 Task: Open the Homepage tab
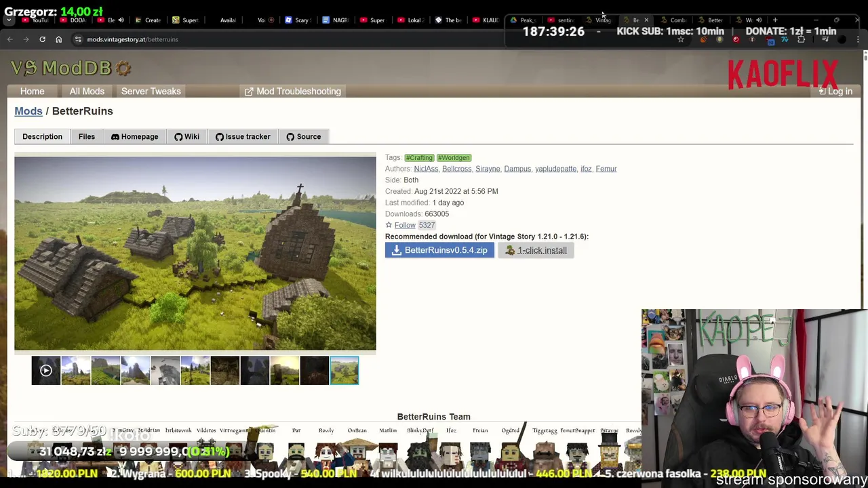point(134,137)
